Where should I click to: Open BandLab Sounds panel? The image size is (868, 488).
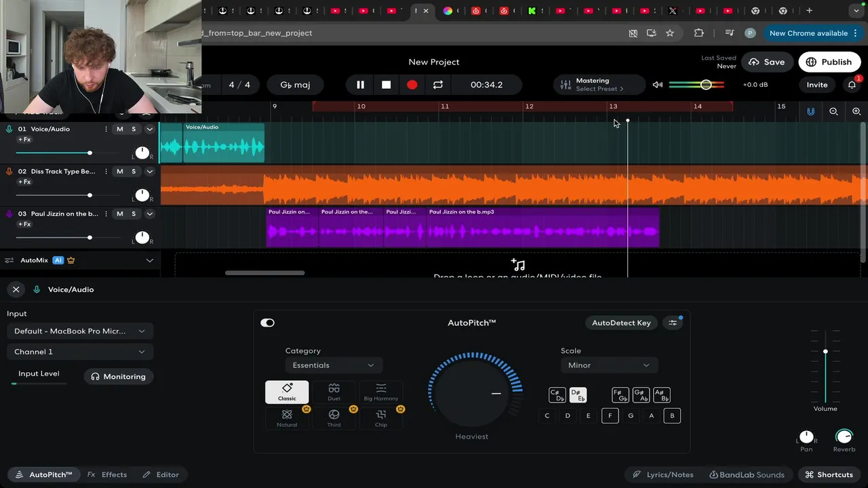pyautogui.click(x=747, y=474)
